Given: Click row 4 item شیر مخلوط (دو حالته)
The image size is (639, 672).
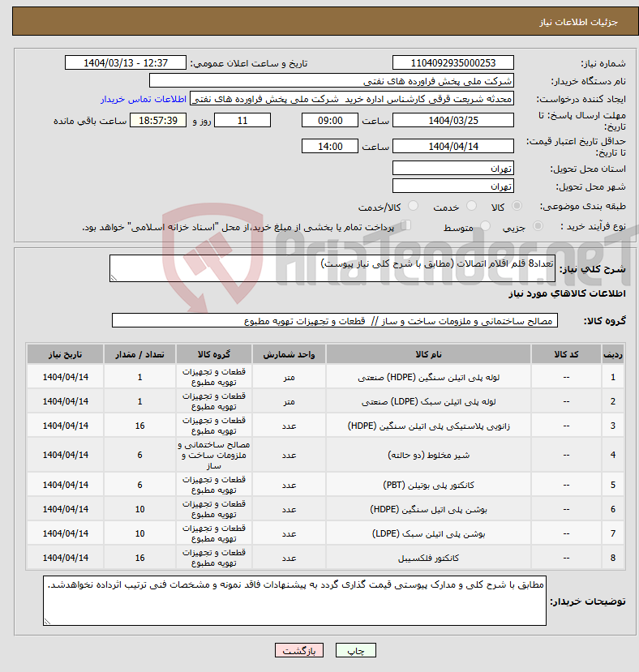Looking at the screenshot, I should 428,455.
